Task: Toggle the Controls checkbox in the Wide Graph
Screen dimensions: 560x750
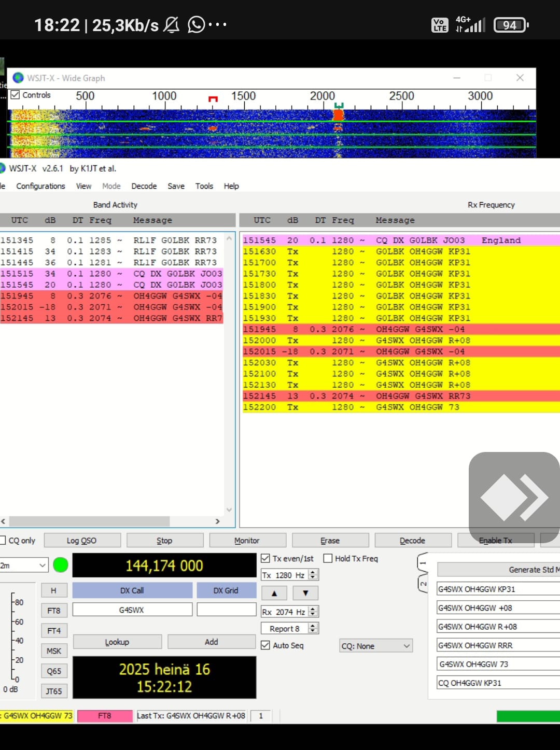Action: tap(15, 95)
